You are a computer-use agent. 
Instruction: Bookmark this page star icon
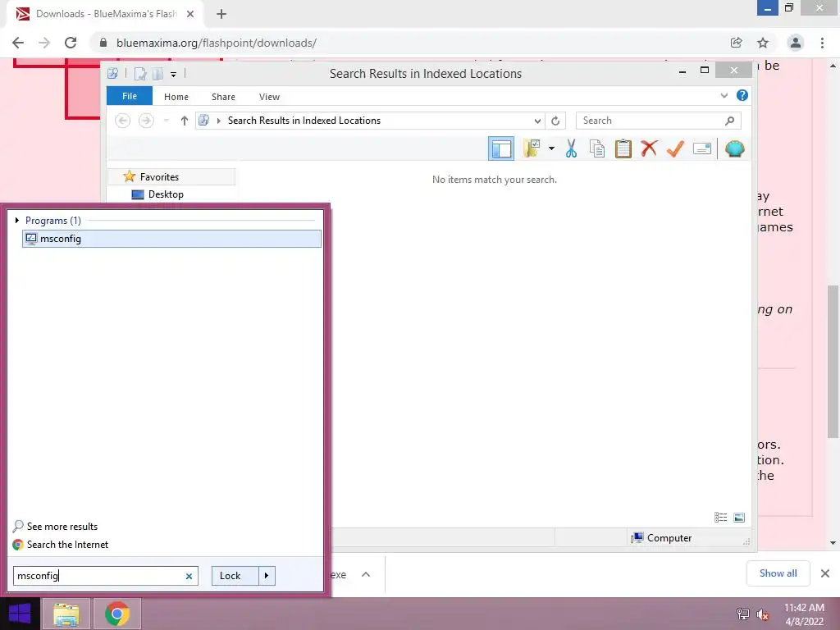pyautogui.click(x=763, y=43)
